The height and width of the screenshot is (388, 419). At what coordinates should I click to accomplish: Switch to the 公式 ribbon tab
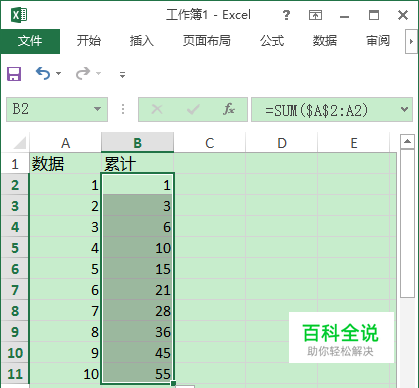tap(272, 41)
